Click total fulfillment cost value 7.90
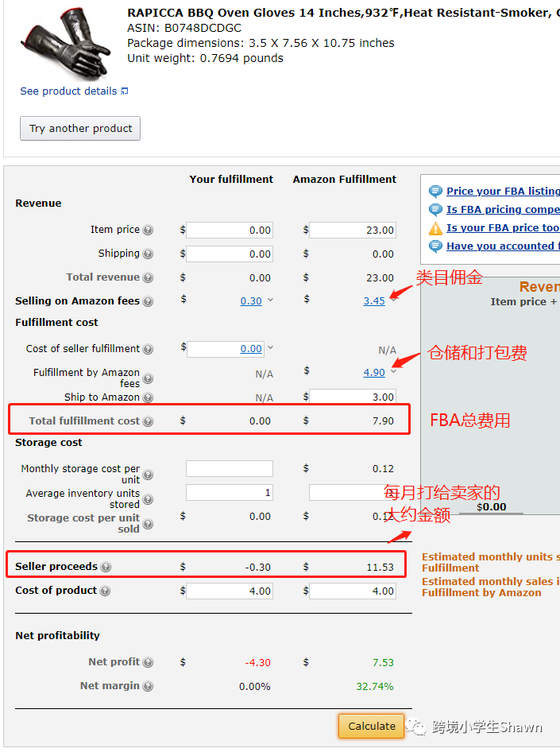This screenshot has height=752, width=560. coord(383,421)
